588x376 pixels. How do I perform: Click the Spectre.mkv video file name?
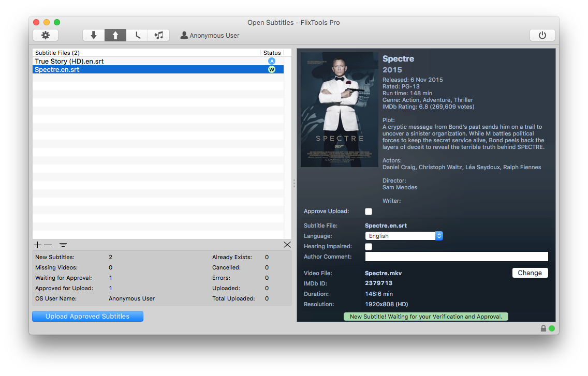pyautogui.click(x=383, y=273)
